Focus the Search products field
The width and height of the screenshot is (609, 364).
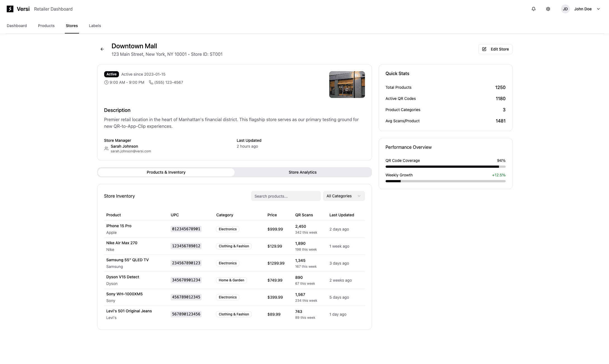coord(286,196)
